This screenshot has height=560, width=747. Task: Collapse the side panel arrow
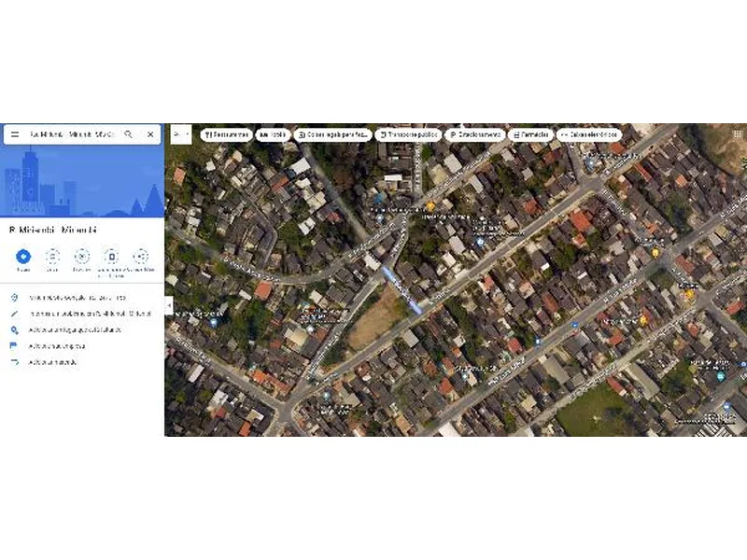[169, 306]
